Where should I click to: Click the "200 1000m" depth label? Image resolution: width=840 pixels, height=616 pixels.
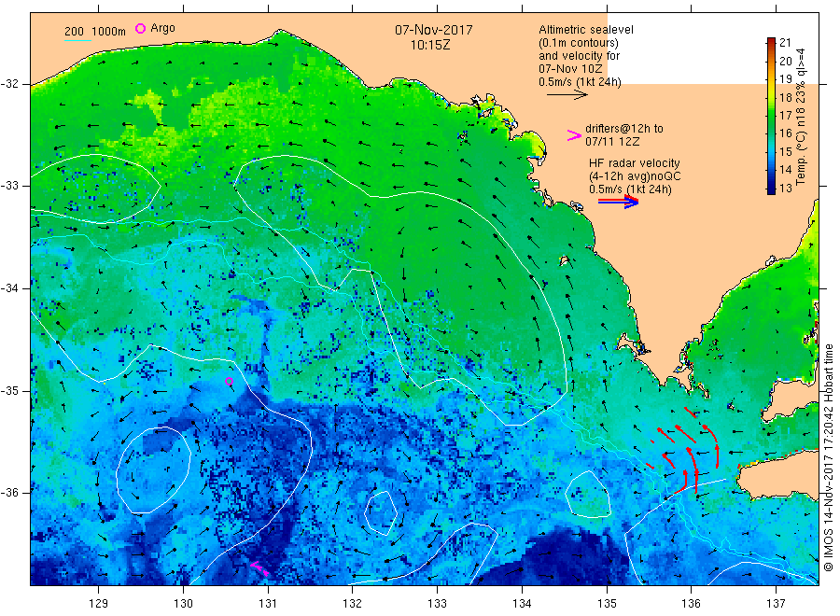[x=95, y=32]
